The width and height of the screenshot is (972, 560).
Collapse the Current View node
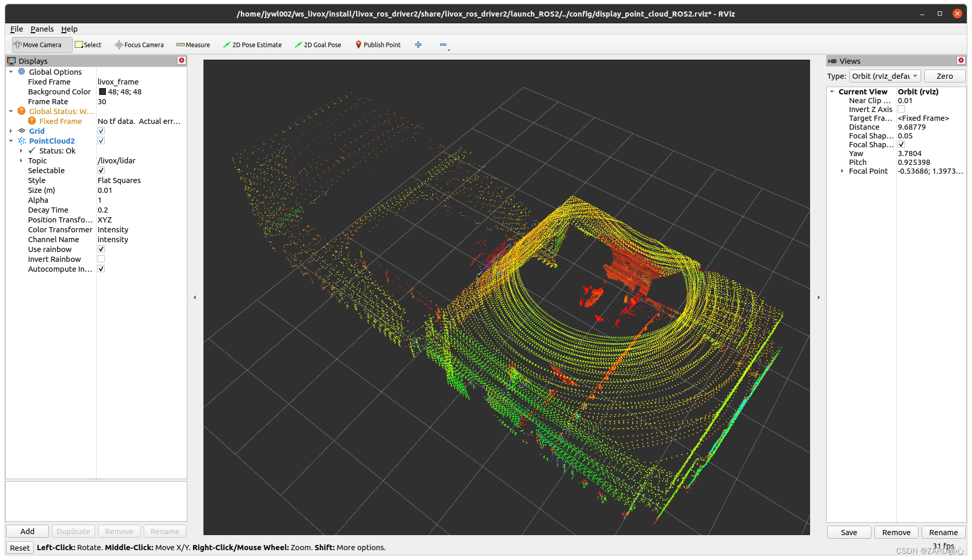832,92
